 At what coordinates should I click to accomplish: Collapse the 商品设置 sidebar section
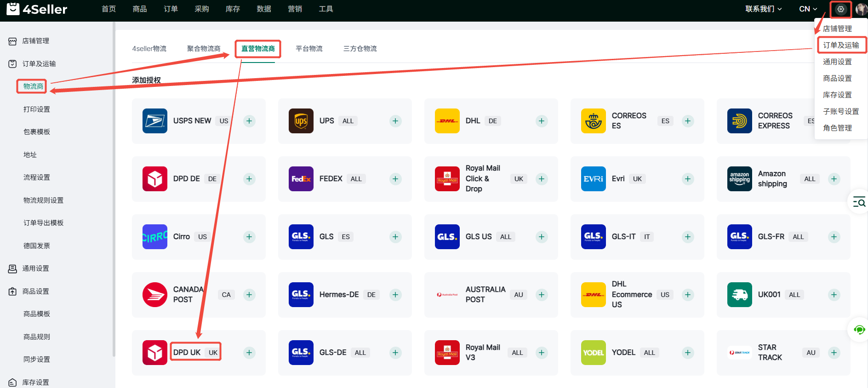(x=36, y=291)
